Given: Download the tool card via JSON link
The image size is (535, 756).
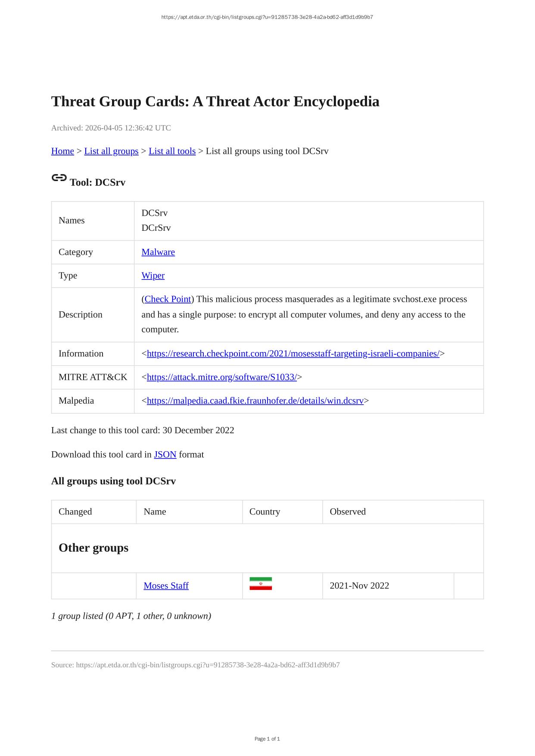Looking at the screenshot, I should [165, 455].
